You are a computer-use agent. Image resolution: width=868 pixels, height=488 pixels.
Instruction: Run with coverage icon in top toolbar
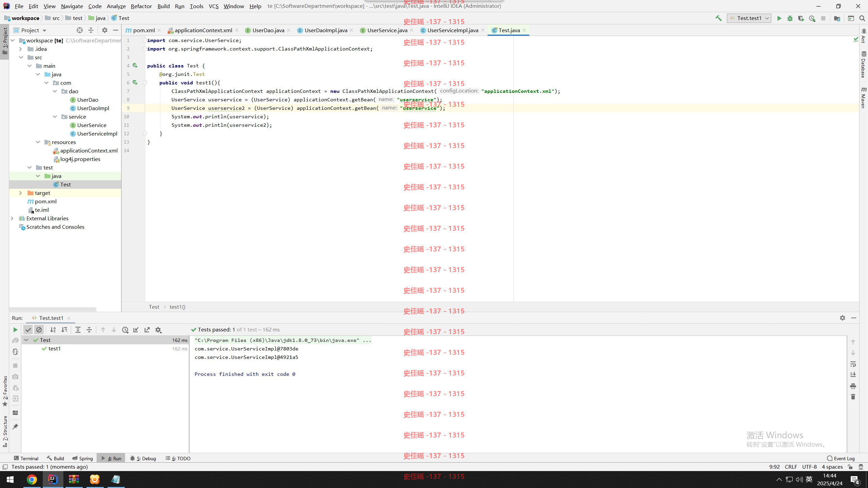click(x=801, y=18)
